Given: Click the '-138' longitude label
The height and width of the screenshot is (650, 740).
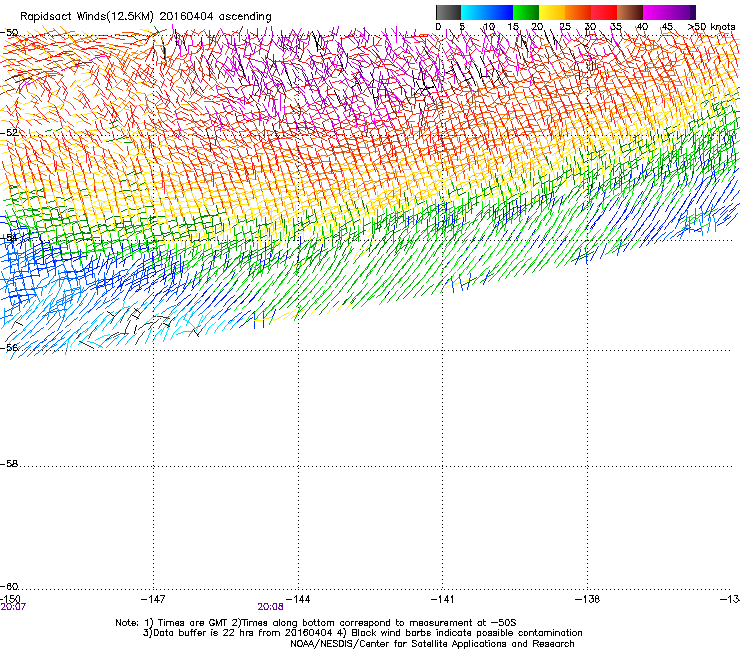Looking at the screenshot, I should (587, 599).
